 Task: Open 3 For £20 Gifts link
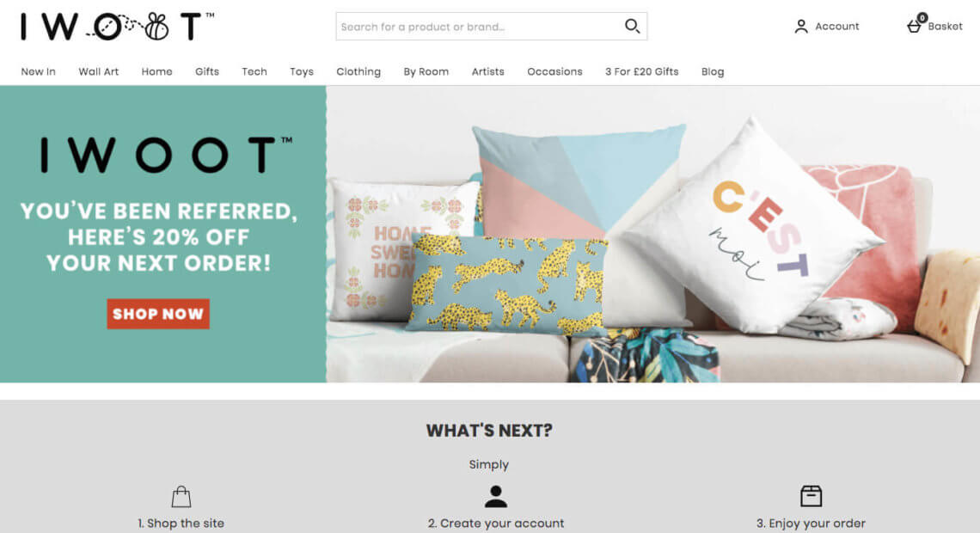tap(642, 72)
